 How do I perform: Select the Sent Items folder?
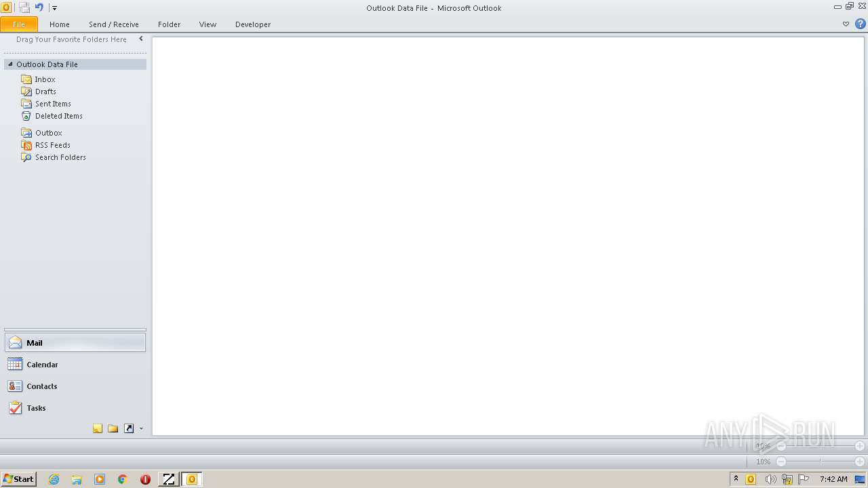click(x=53, y=104)
